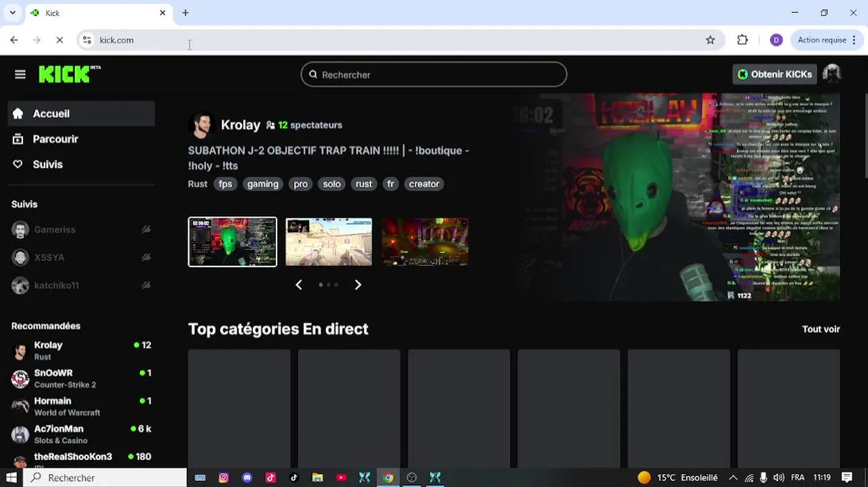Open the fps tag

225,184
